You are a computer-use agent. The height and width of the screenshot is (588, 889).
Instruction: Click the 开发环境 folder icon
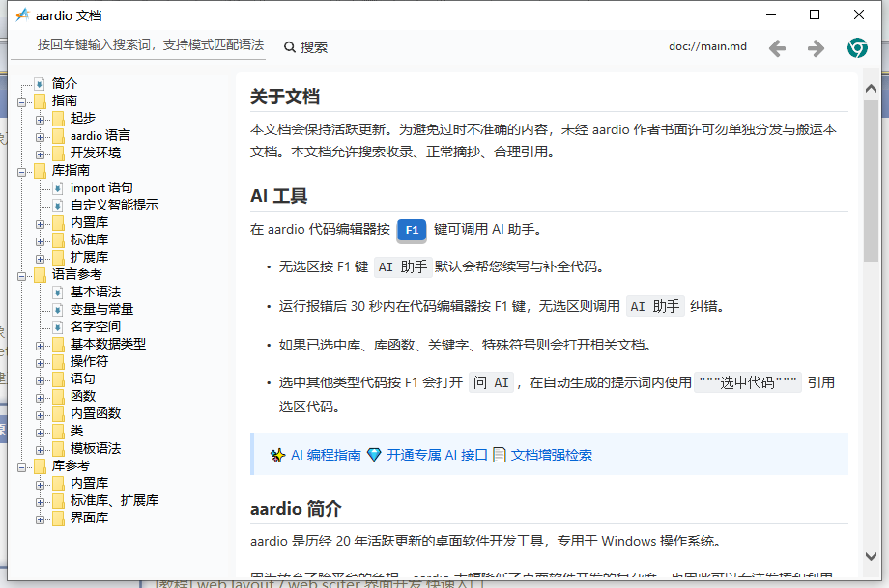[58, 154]
